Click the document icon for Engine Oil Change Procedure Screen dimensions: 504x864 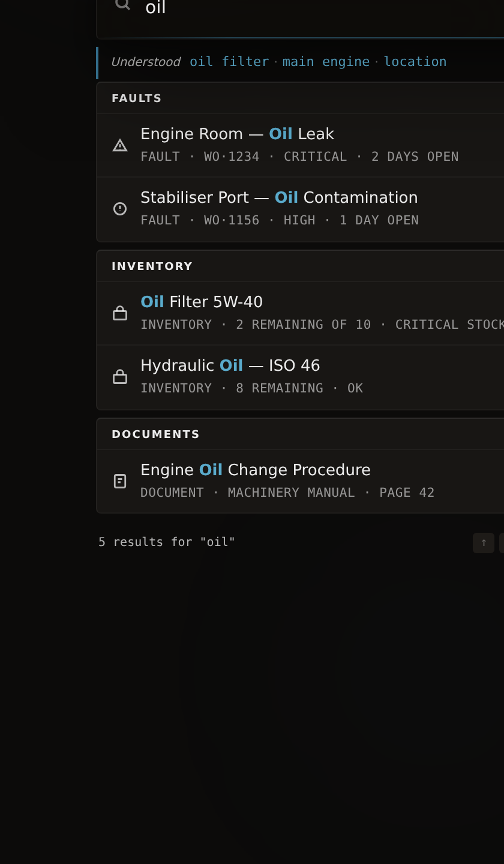click(121, 481)
